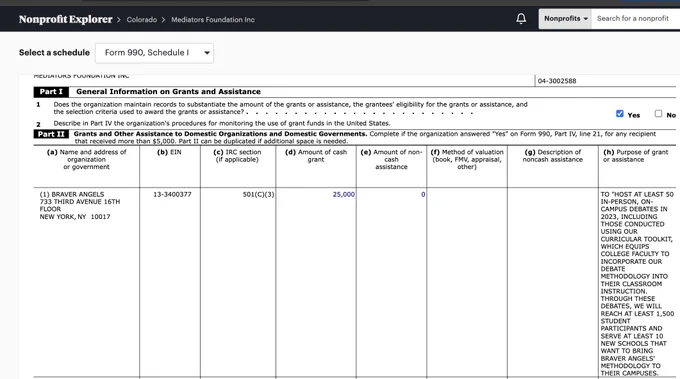
Task: Expand the Nonprofits search type dropdown
Action: (566, 19)
